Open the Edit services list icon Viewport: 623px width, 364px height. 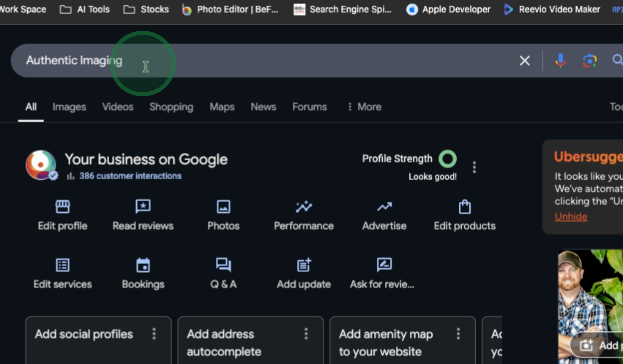click(62, 265)
